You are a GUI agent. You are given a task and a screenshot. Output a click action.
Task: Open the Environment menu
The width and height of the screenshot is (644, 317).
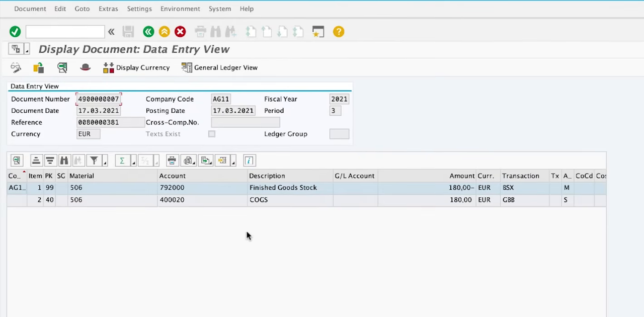[x=180, y=9]
